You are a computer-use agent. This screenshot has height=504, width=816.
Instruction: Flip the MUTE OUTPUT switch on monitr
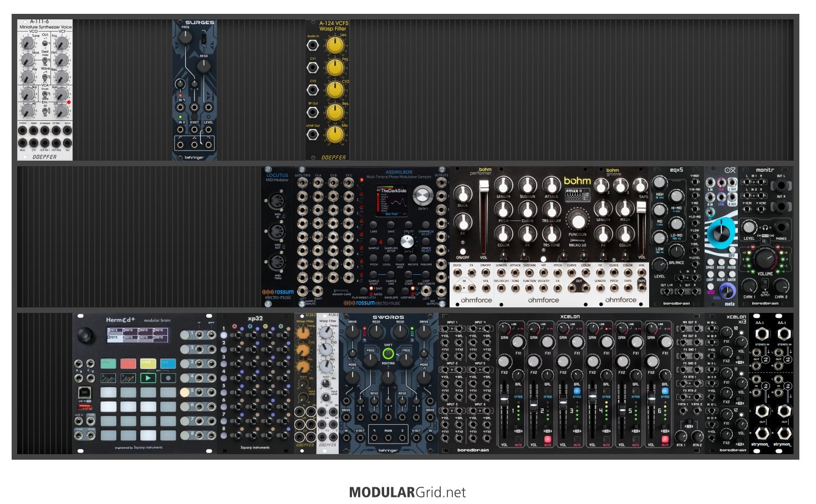[765, 285]
